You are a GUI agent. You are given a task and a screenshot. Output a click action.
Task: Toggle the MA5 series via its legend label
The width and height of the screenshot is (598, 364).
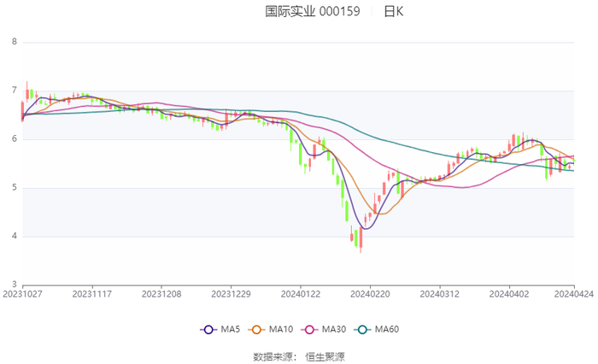tap(228, 330)
